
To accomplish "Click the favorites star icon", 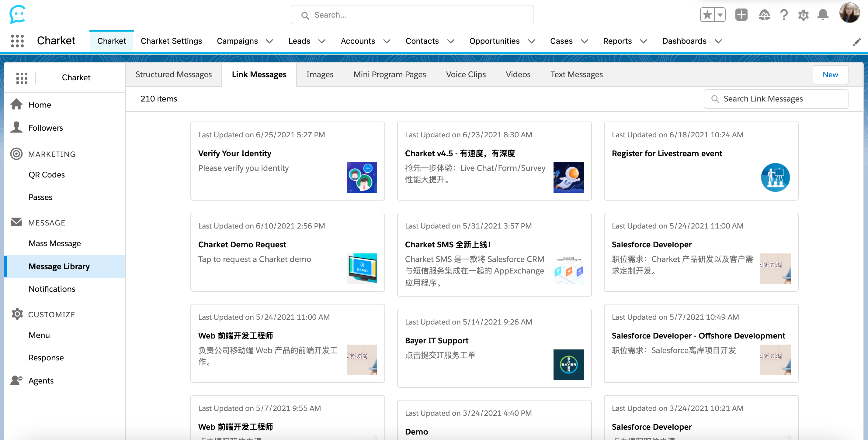I will click(x=707, y=15).
